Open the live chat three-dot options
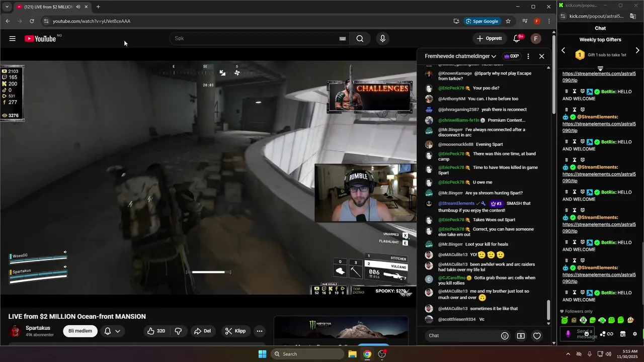Image resolution: width=644 pixels, height=362 pixels. tap(528, 56)
